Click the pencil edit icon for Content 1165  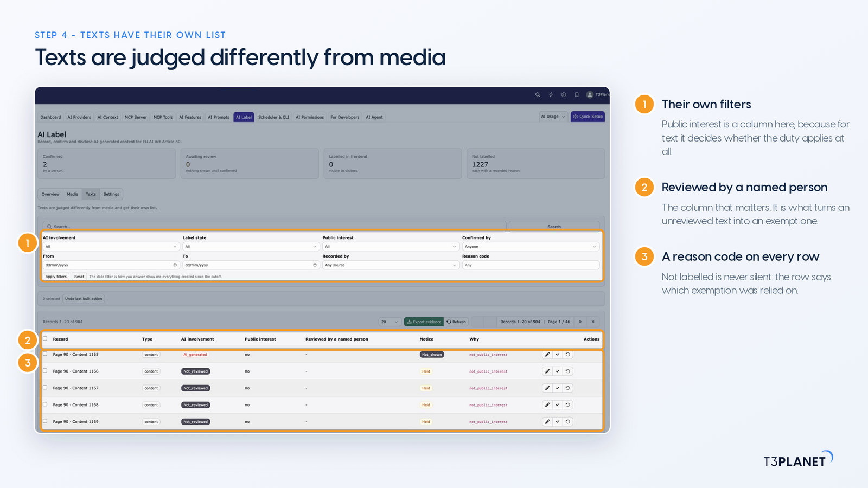click(547, 355)
